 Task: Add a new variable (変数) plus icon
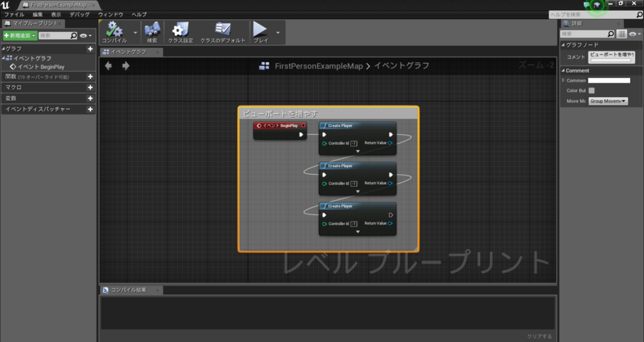90,98
